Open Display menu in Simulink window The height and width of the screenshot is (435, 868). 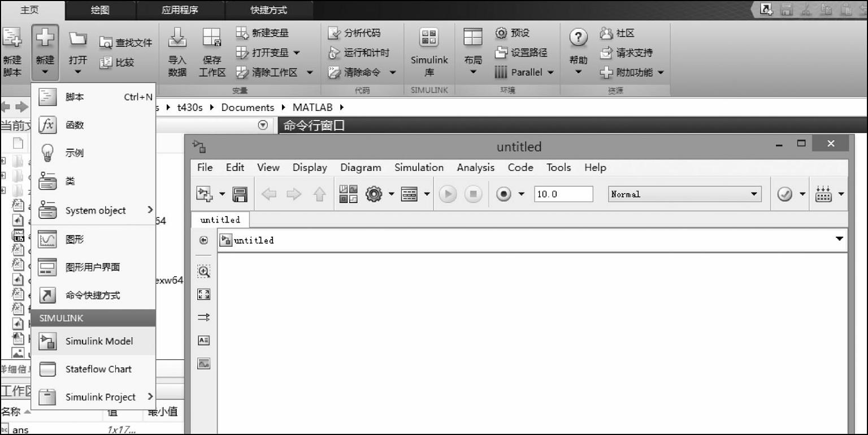pos(310,167)
